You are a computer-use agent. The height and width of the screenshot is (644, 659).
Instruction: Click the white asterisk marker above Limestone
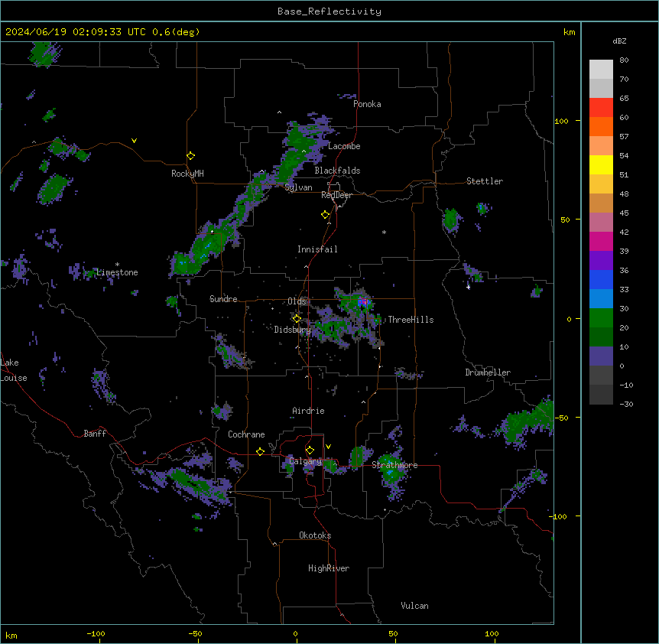(x=117, y=265)
